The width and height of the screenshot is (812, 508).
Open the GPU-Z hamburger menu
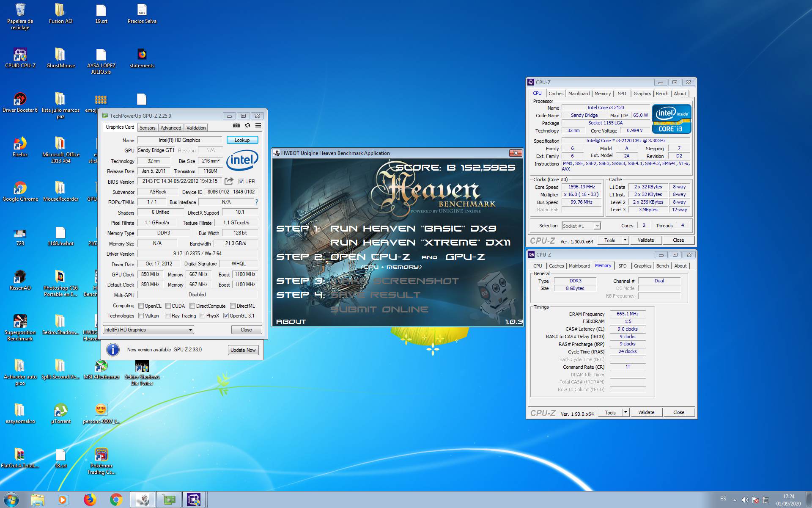[x=258, y=126]
